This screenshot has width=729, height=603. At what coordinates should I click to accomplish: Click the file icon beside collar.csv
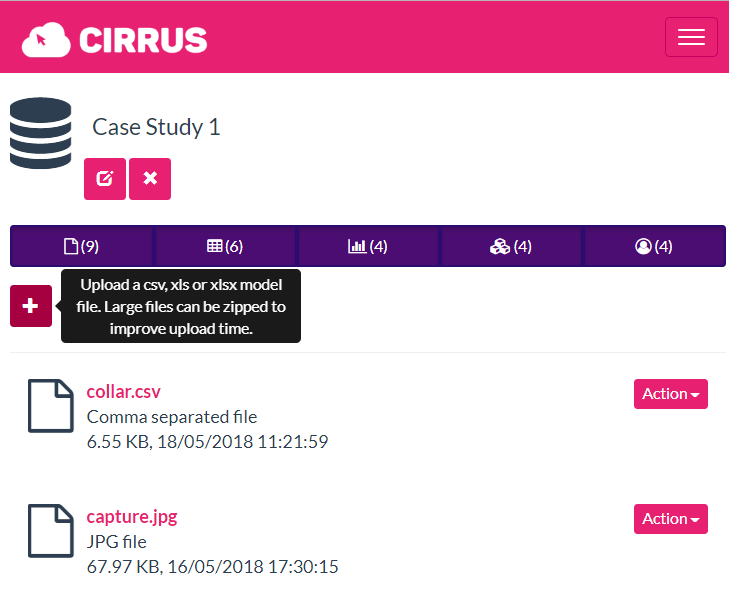point(51,407)
